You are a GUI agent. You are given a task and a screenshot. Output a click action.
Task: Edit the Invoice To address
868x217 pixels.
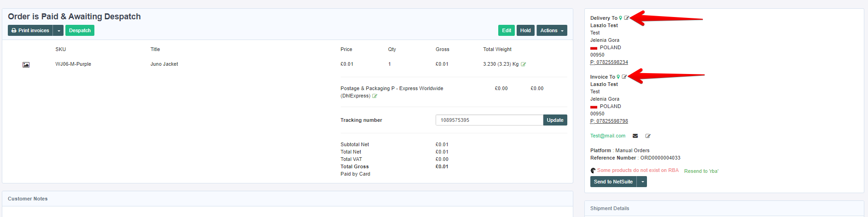624,77
